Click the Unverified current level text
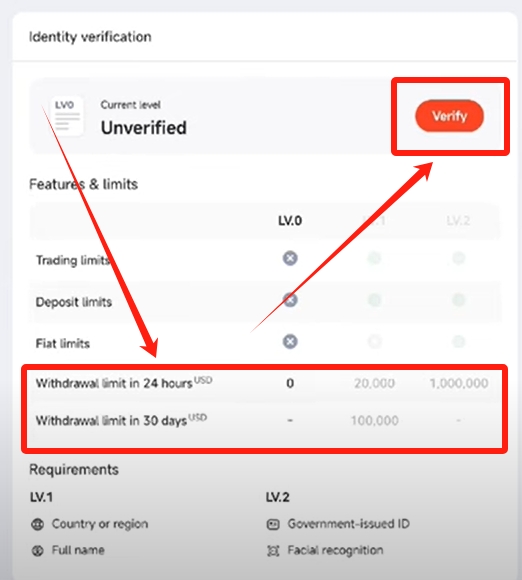Viewport: 522px width, 580px height. click(144, 128)
